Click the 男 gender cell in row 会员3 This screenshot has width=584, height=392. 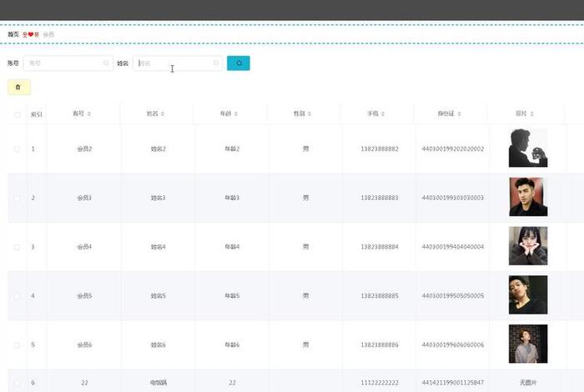click(306, 198)
